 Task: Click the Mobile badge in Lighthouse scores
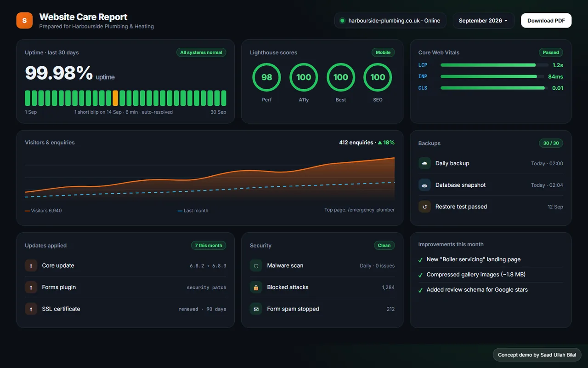point(383,52)
